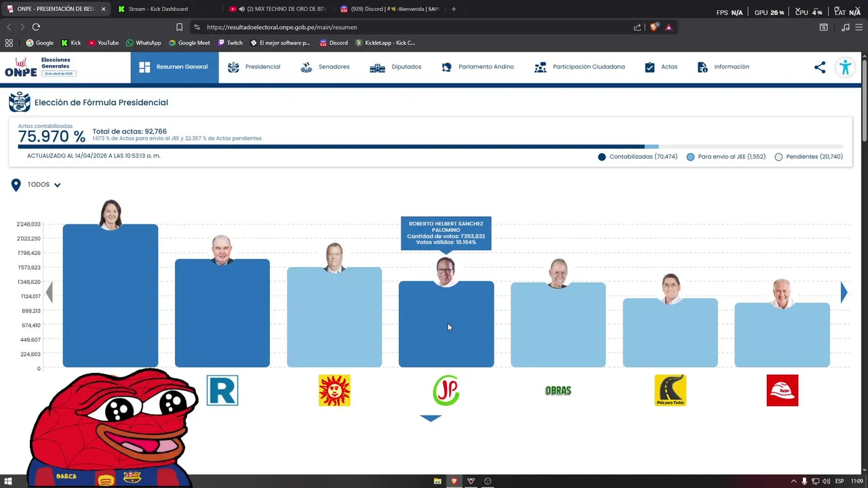Open the Información section
This screenshot has height=488, width=868.
pyautogui.click(x=723, y=67)
